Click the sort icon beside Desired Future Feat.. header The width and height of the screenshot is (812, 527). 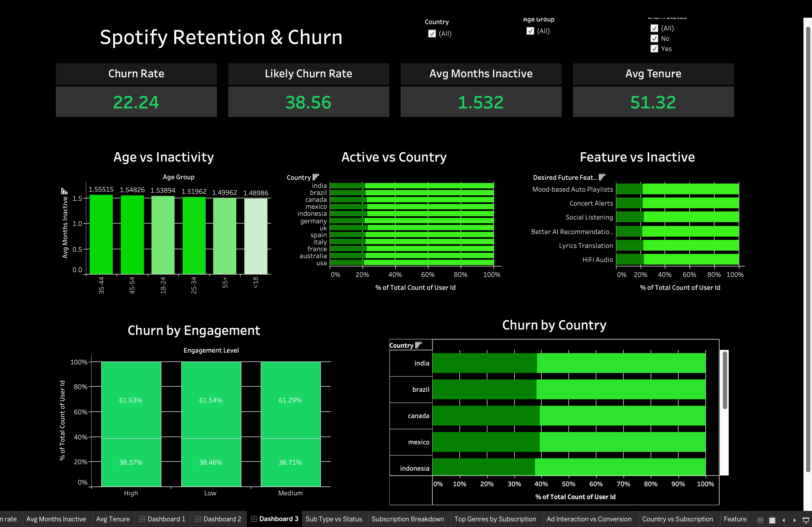coord(602,177)
